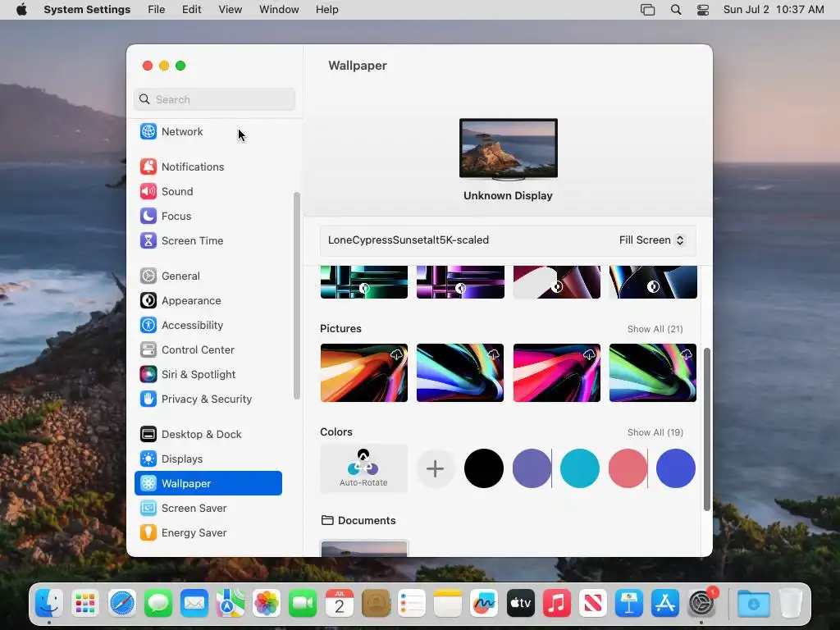Open Screen Saver settings
Viewport: 840px width, 630px height.
tap(208, 508)
